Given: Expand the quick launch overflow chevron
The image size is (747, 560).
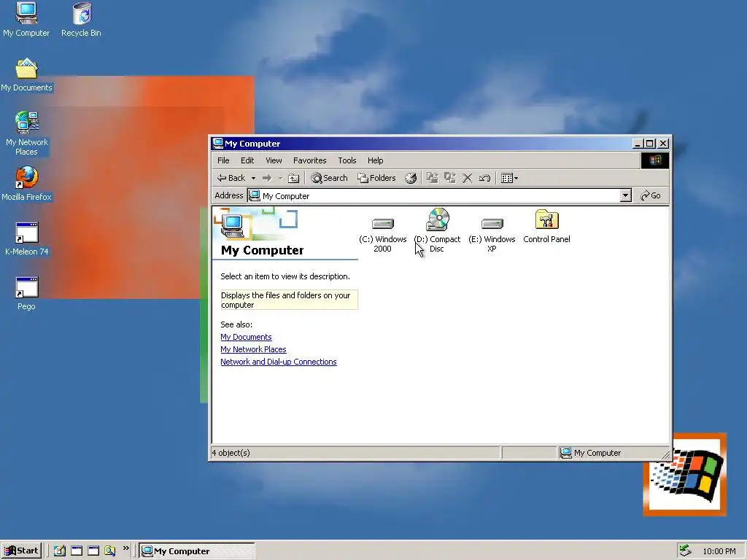Looking at the screenshot, I should 125,548.
